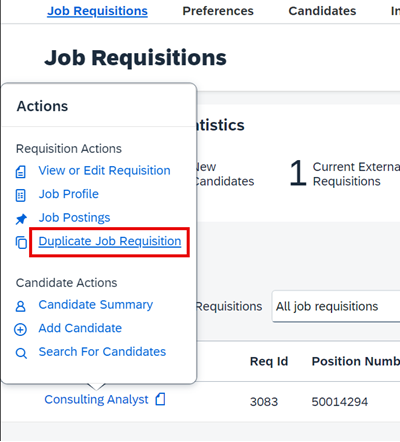400x442 pixels.
Task: Open the All job requisitions dropdown
Action: (336, 306)
